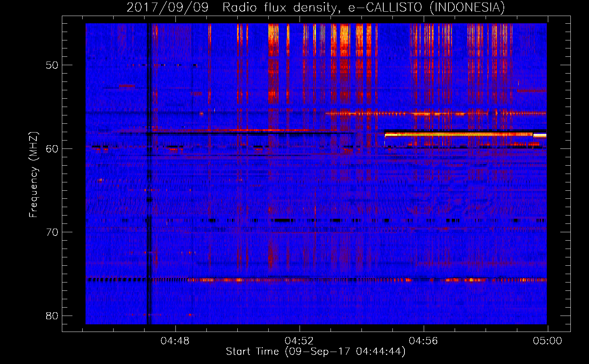This screenshot has width=589, height=364.
Task: Click the orange horizontal line near 56 MHz
Action: click(436, 114)
